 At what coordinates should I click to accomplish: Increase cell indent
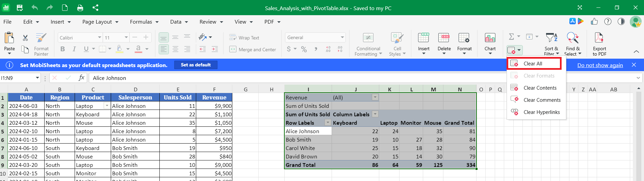pyautogui.click(x=215, y=49)
